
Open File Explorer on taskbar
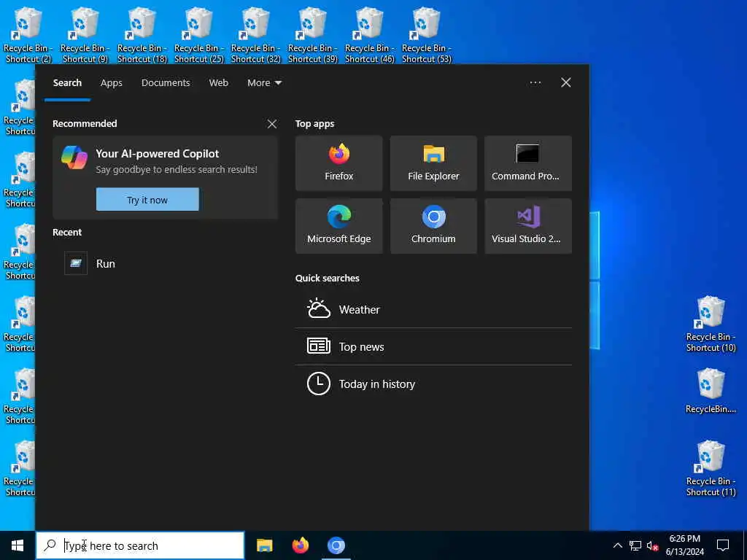264,545
